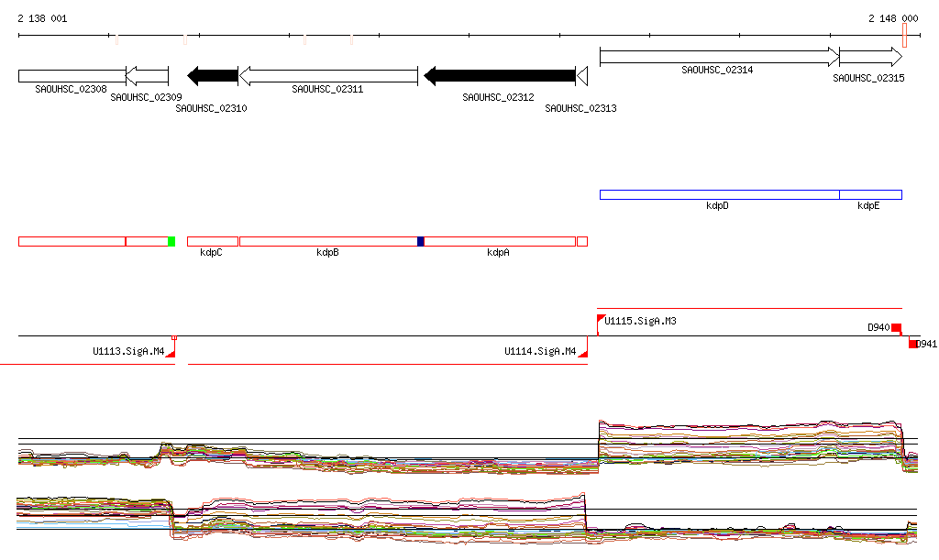Select the U1113.SigA.M4 promoter marker
The image size is (939, 560).
point(171,351)
